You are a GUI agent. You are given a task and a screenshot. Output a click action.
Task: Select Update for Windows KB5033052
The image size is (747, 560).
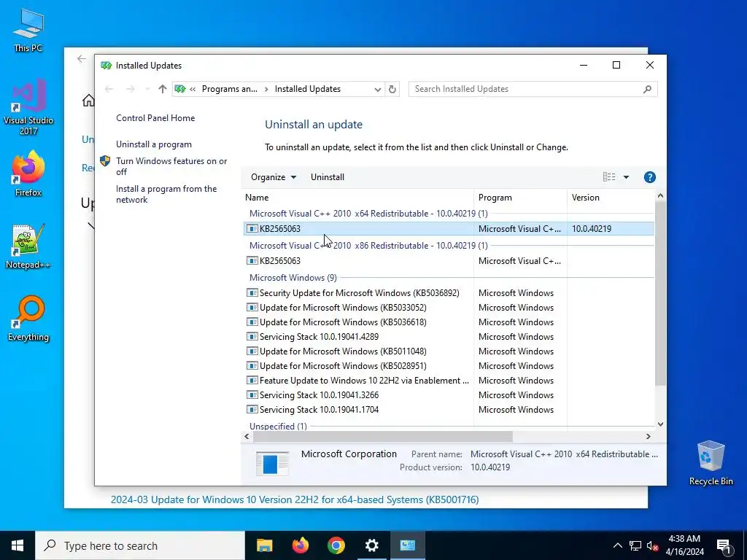tap(449, 308)
